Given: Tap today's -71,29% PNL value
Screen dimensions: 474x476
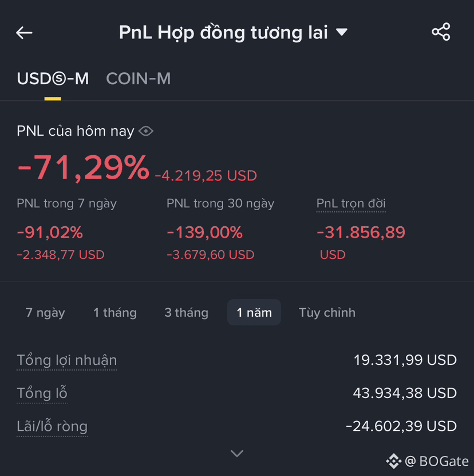Looking at the screenshot, I should pos(84,167).
